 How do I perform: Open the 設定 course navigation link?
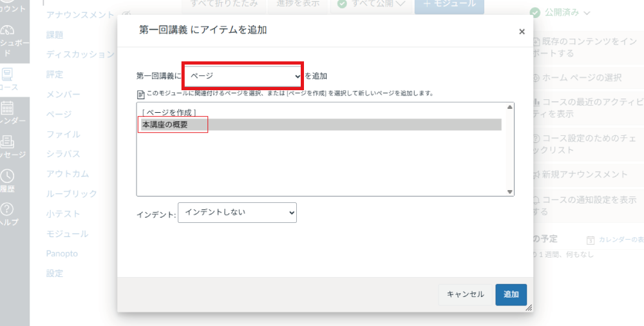(x=55, y=274)
